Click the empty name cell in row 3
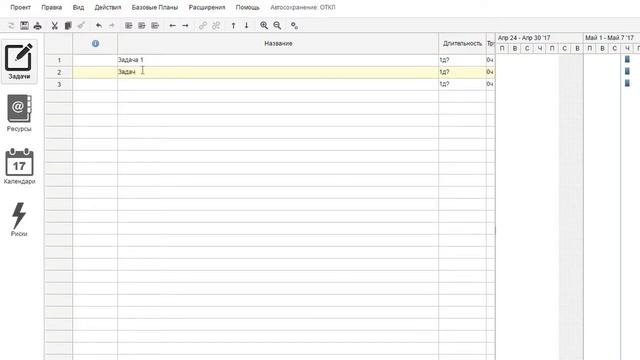 pyautogui.click(x=278, y=84)
